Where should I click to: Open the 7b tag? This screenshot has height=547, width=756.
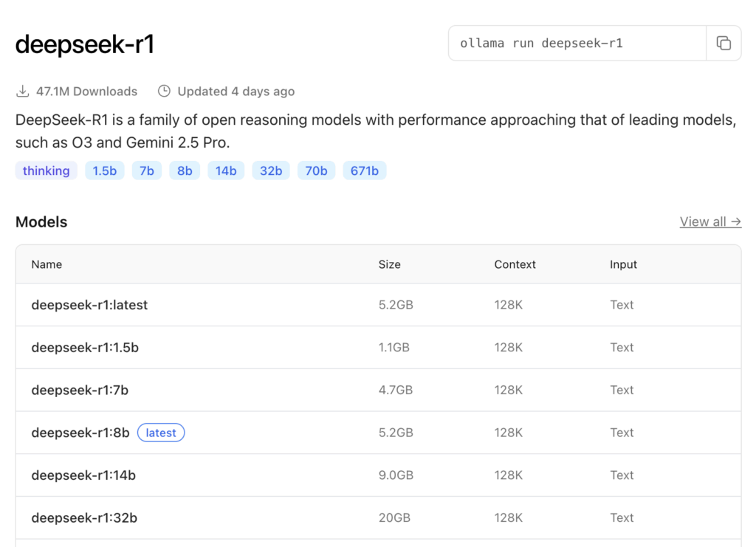[x=147, y=171]
